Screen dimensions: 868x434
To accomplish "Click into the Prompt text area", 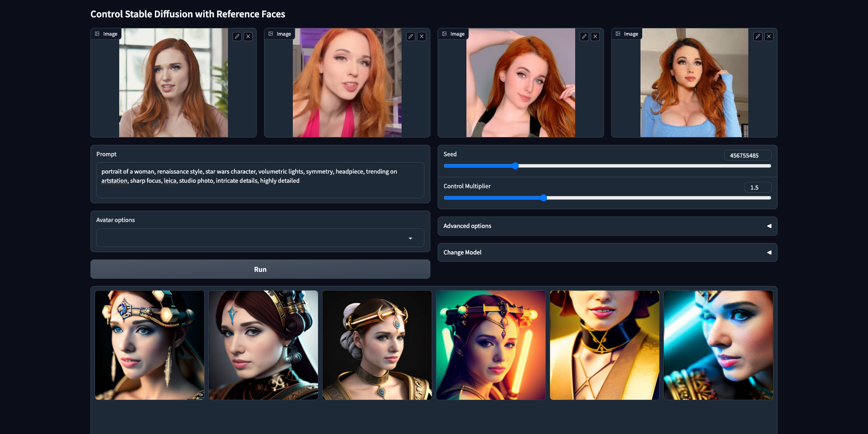I will (x=260, y=180).
